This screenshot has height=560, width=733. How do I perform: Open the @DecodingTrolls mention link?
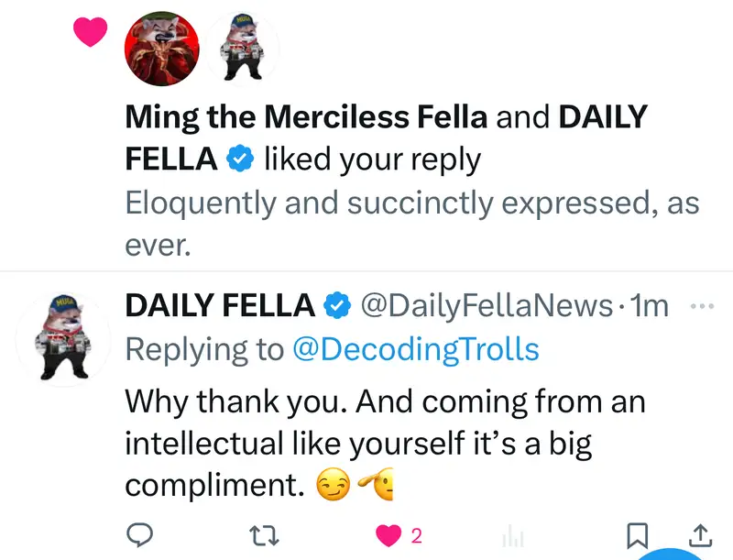(x=415, y=349)
